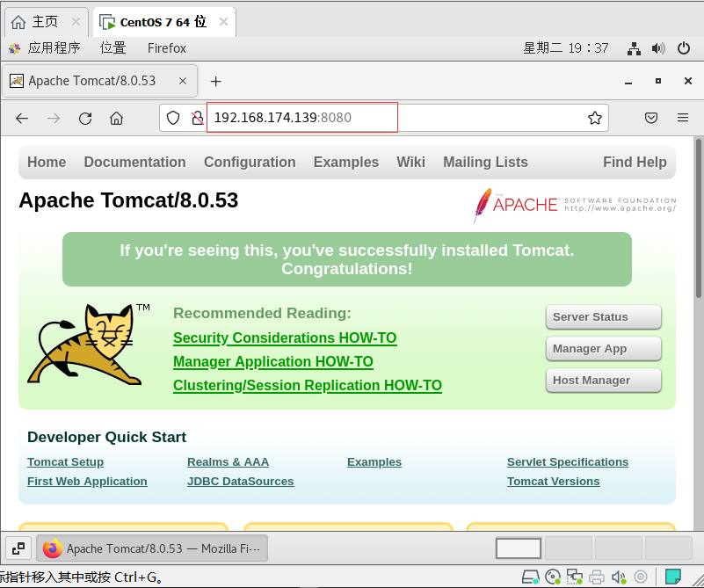
Task: View insecure connection lock icon info
Action: [x=197, y=118]
